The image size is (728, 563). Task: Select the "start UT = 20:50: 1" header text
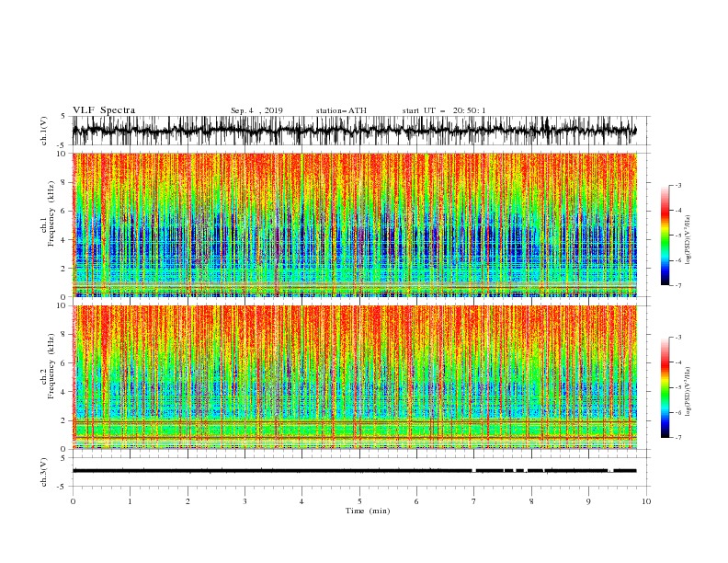click(x=444, y=110)
